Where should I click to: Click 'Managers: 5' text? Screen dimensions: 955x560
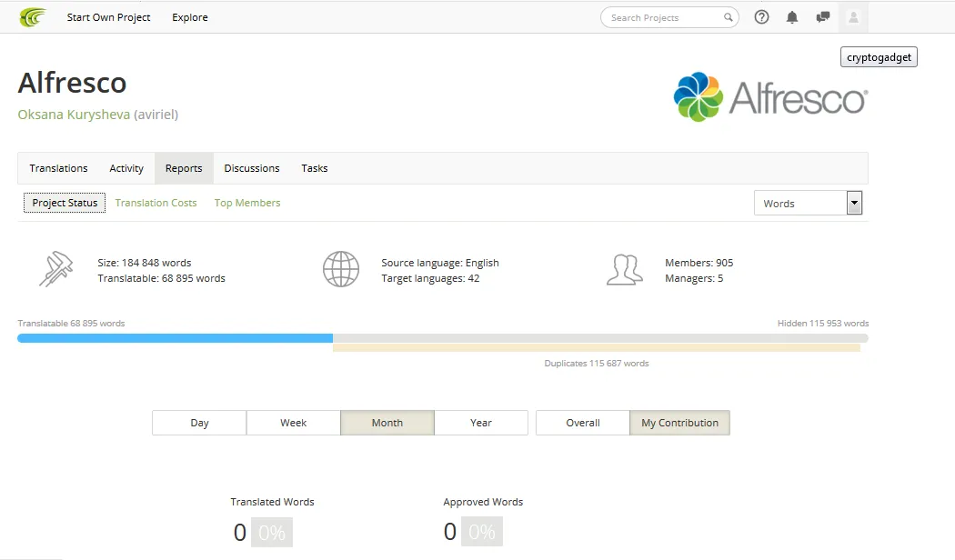click(x=694, y=278)
